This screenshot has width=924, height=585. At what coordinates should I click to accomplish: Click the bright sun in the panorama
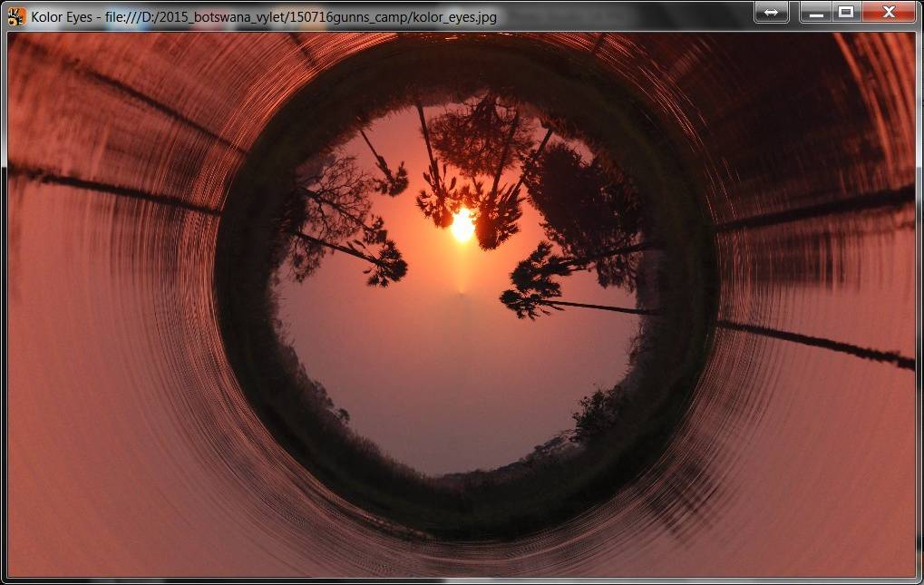click(462, 225)
